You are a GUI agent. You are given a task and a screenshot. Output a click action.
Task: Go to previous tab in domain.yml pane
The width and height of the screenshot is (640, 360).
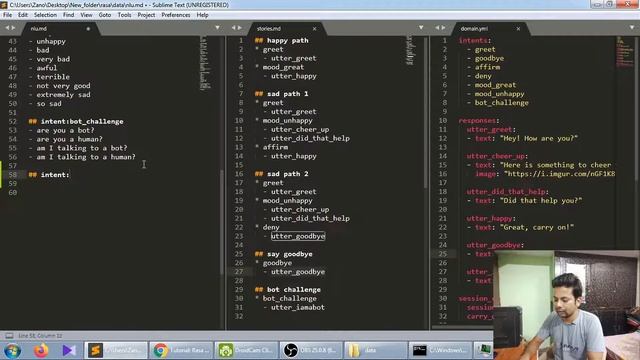click(437, 28)
